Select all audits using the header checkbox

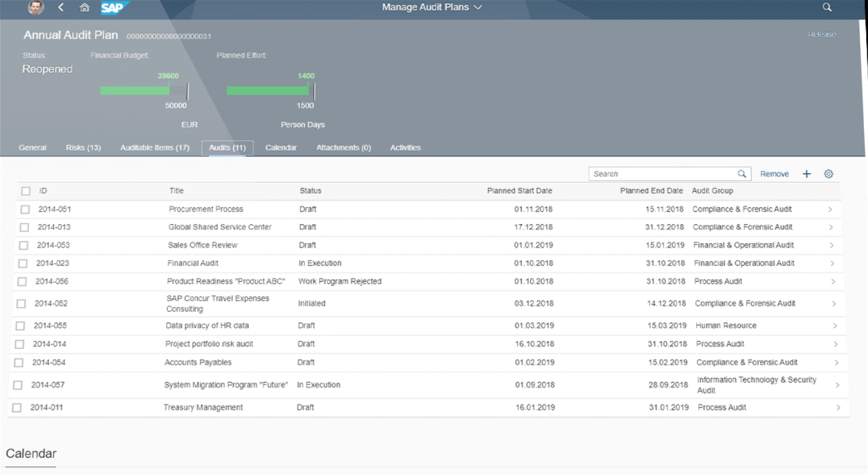coord(25,191)
